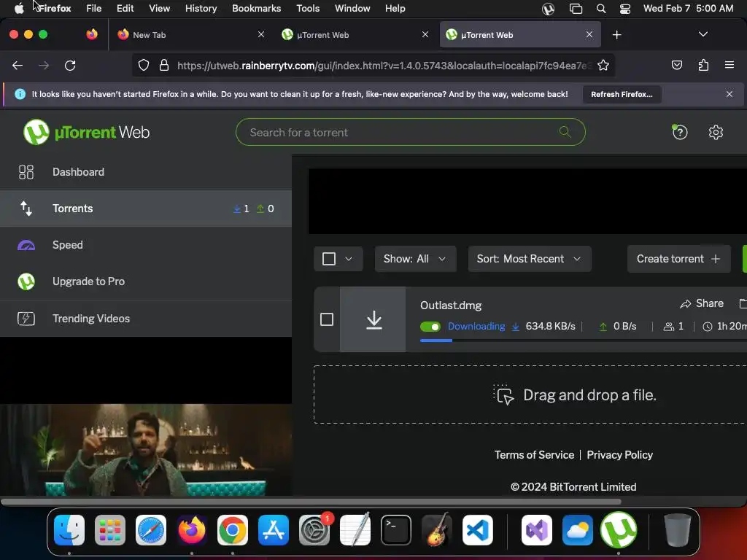Viewport: 747px width, 560px height.
Task: Click the Outlast.dmg download progress bar
Action: click(x=583, y=341)
